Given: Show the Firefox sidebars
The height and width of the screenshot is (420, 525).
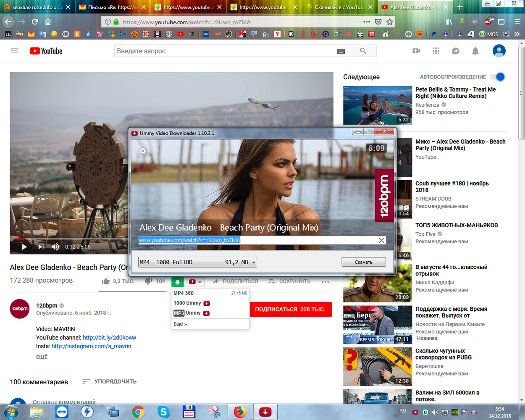Looking at the screenshot, I should [x=501, y=22].
